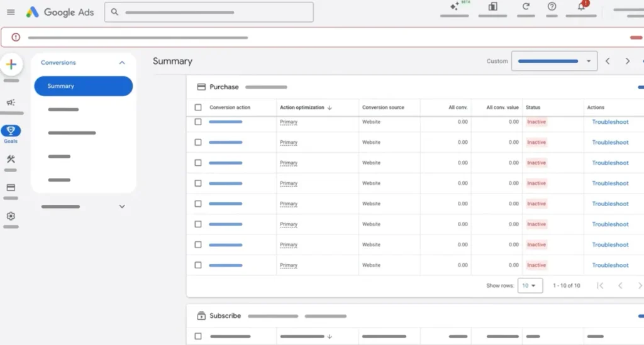
Task: Open the Help question mark icon
Action: 552,6
